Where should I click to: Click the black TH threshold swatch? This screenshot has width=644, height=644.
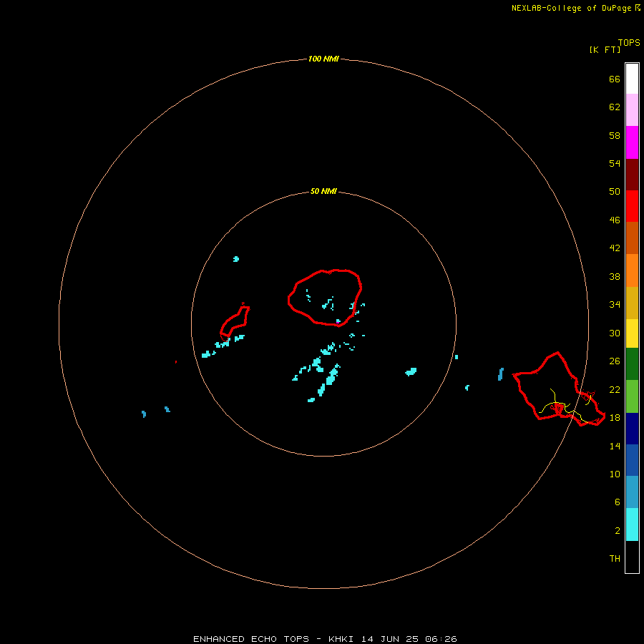(x=632, y=557)
